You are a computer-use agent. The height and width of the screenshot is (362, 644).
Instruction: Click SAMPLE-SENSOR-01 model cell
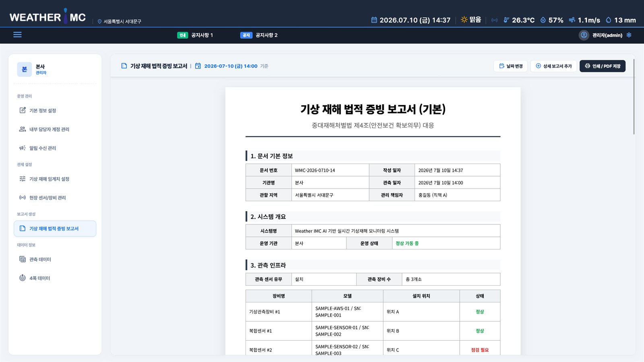(x=347, y=331)
